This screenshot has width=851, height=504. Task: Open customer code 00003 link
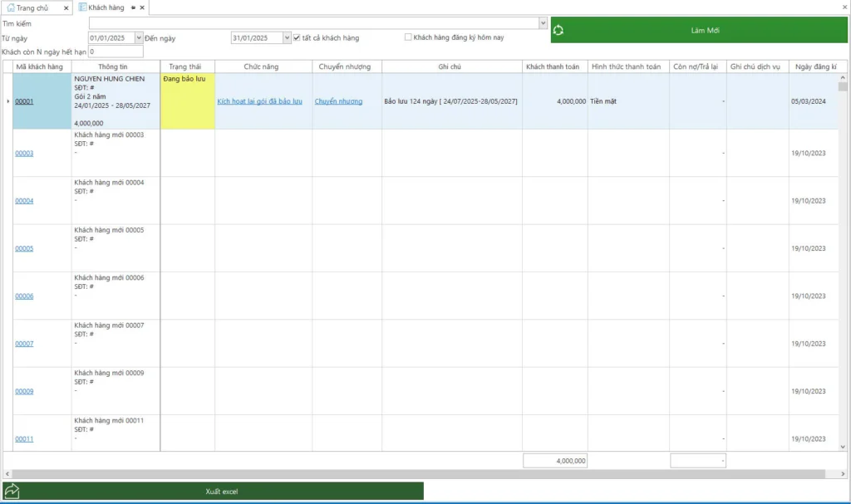(24, 154)
